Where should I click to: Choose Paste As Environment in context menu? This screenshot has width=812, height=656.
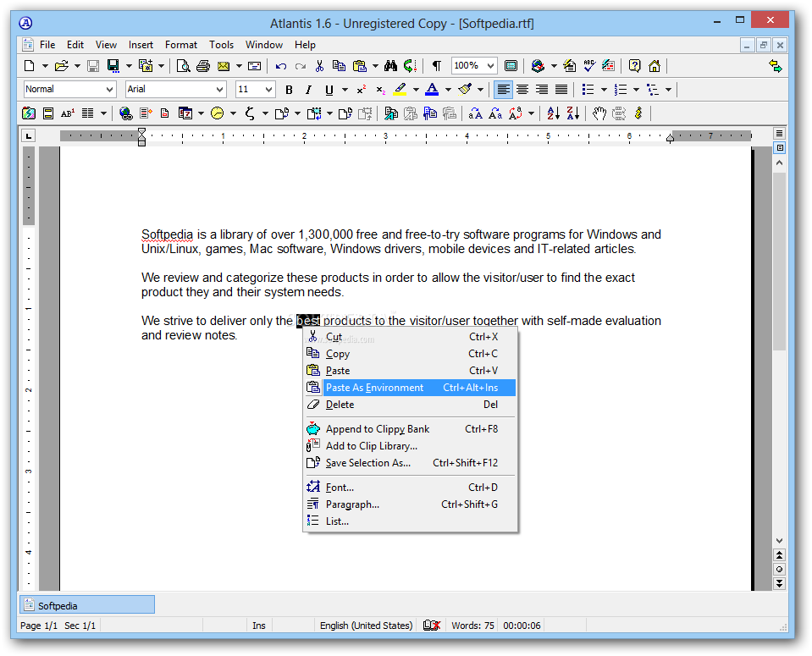[x=410, y=388]
